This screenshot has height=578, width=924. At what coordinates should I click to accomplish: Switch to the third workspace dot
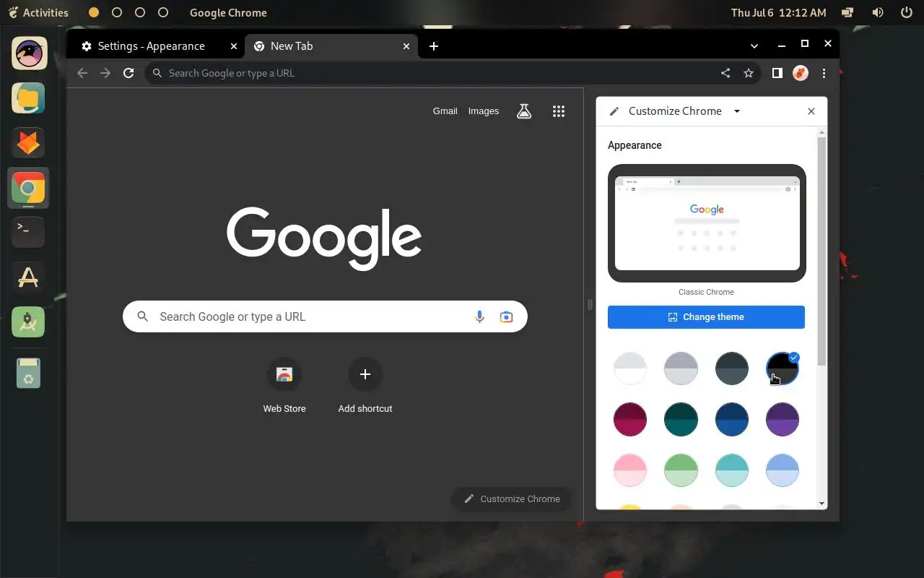pyautogui.click(x=140, y=12)
